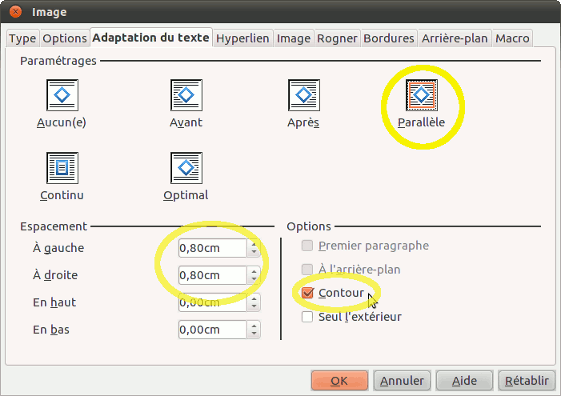
Task: Click the Continu label text
Action: (x=62, y=195)
